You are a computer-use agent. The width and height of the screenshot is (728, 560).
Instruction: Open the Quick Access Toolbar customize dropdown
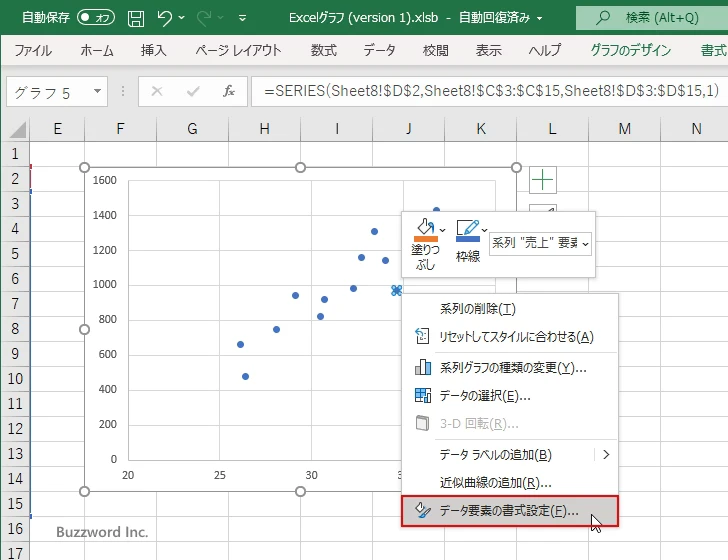click(x=243, y=18)
